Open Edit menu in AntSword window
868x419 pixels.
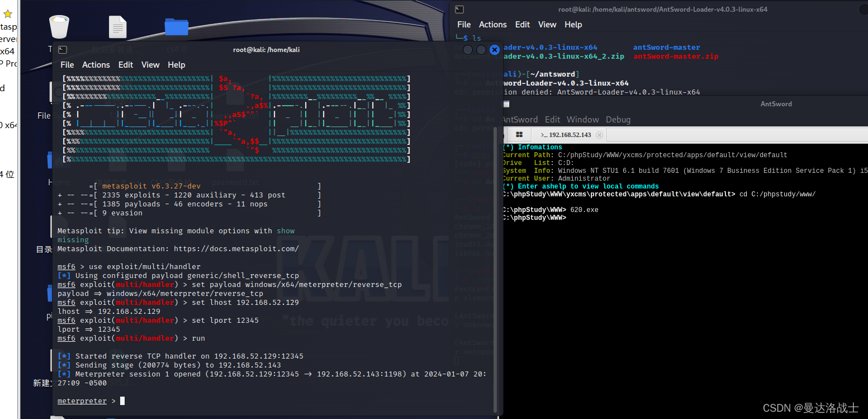[553, 120]
